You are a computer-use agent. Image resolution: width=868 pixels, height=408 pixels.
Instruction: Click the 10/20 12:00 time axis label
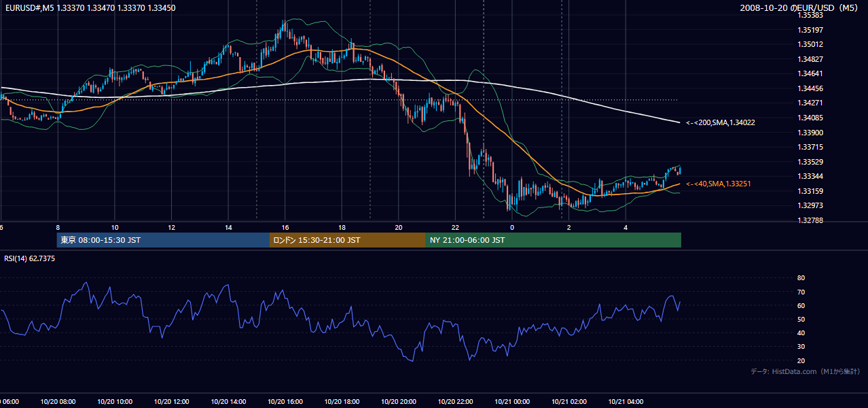tap(171, 402)
